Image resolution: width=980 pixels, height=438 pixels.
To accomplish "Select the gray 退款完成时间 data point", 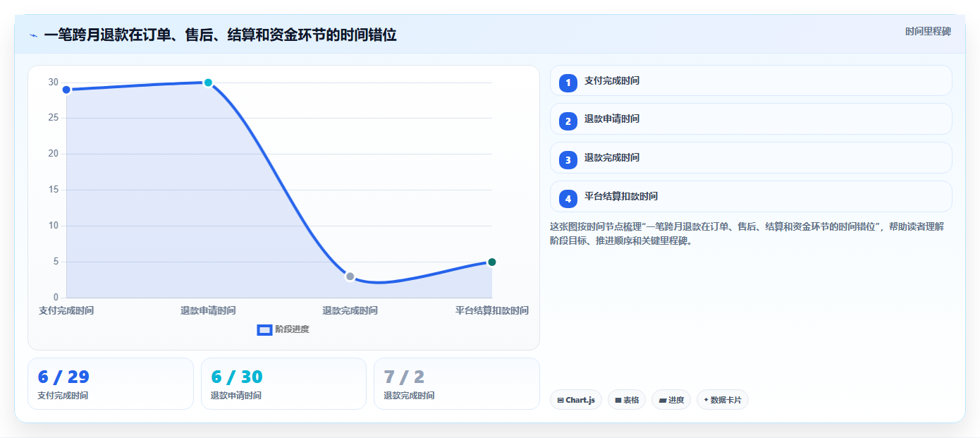I will 350,276.
